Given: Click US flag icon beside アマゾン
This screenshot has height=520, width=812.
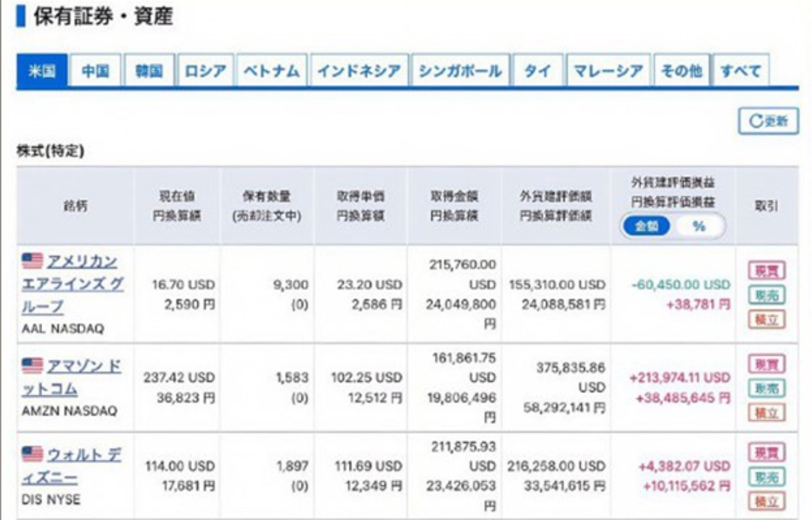Looking at the screenshot, I should click(x=33, y=365).
